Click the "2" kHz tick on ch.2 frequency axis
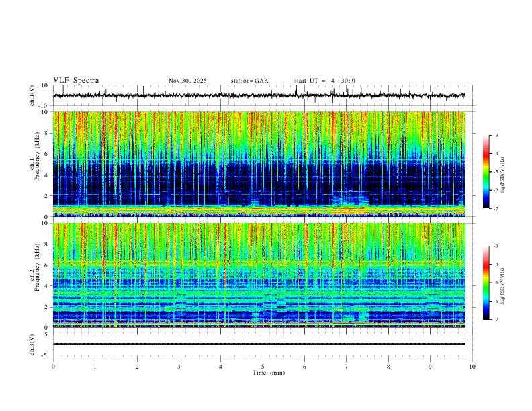Image resolution: width=532 pixels, height=411 pixels. point(47,307)
